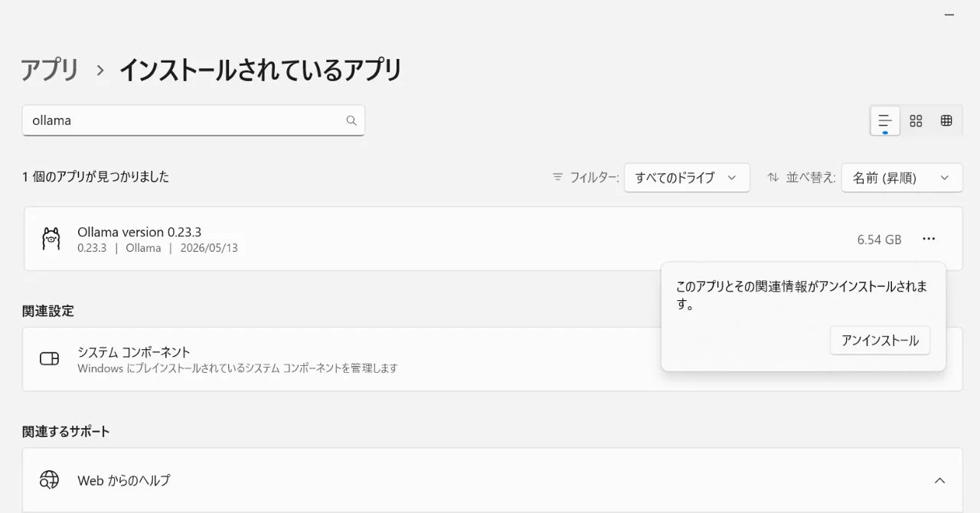Minimize the Settings window
The image size is (980, 513).
(950, 15)
